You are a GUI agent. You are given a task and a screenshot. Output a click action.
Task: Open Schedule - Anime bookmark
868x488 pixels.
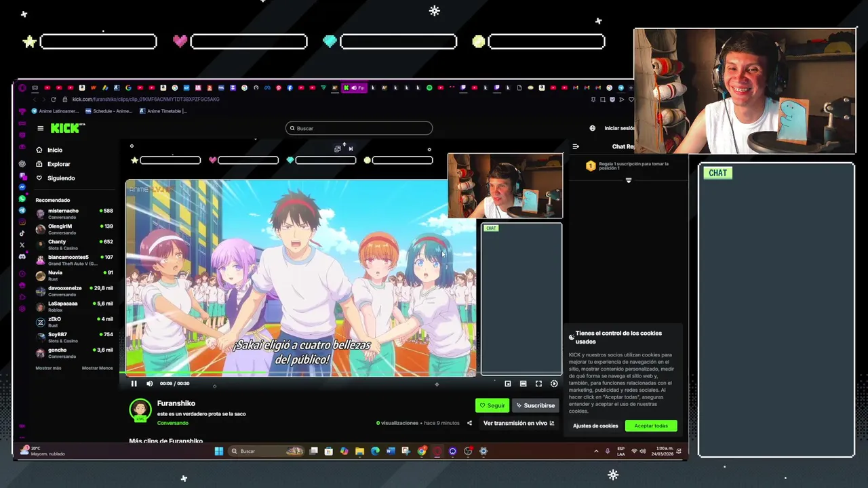(x=108, y=111)
